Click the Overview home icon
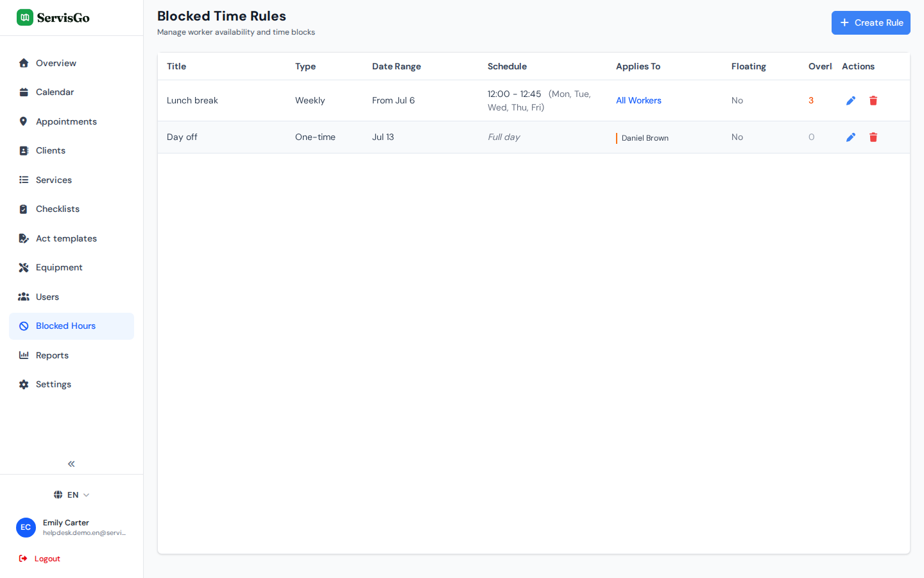 click(24, 63)
